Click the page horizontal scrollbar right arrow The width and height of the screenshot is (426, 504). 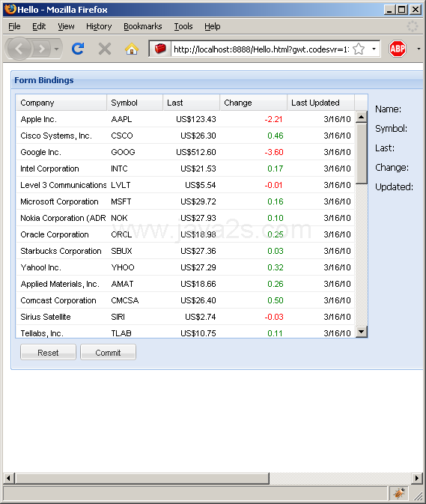tap(417, 479)
